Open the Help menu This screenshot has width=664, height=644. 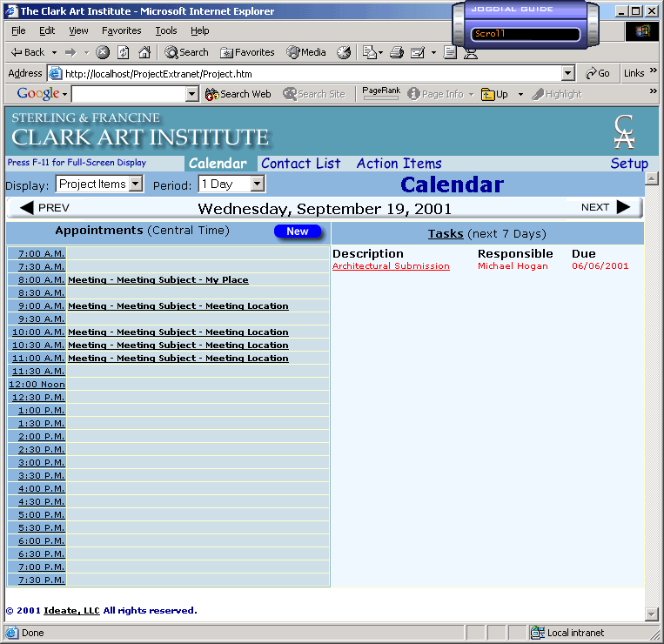(200, 30)
